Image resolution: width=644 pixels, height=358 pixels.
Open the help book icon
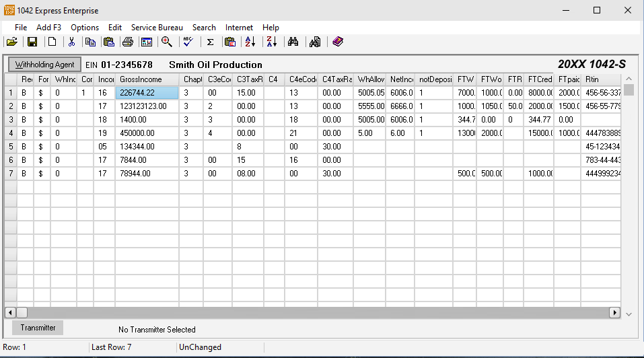pos(338,42)
